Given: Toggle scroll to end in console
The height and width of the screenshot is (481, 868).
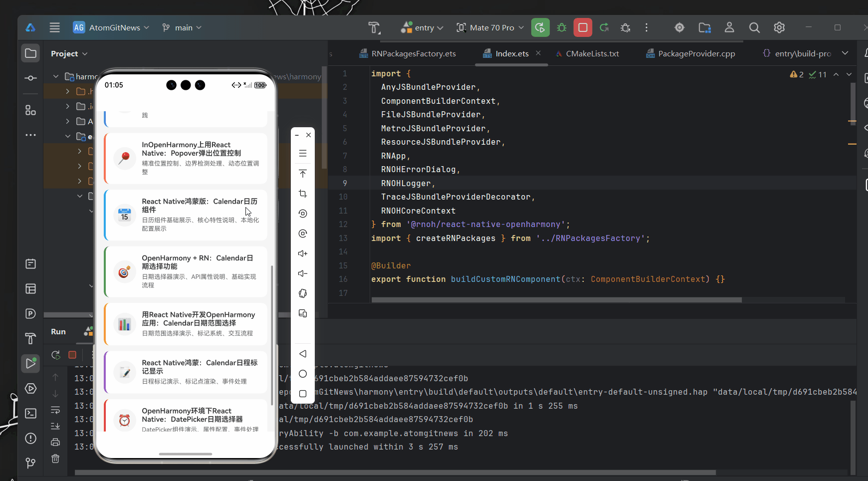Looking at the screenshot, I should click(55, 426).
